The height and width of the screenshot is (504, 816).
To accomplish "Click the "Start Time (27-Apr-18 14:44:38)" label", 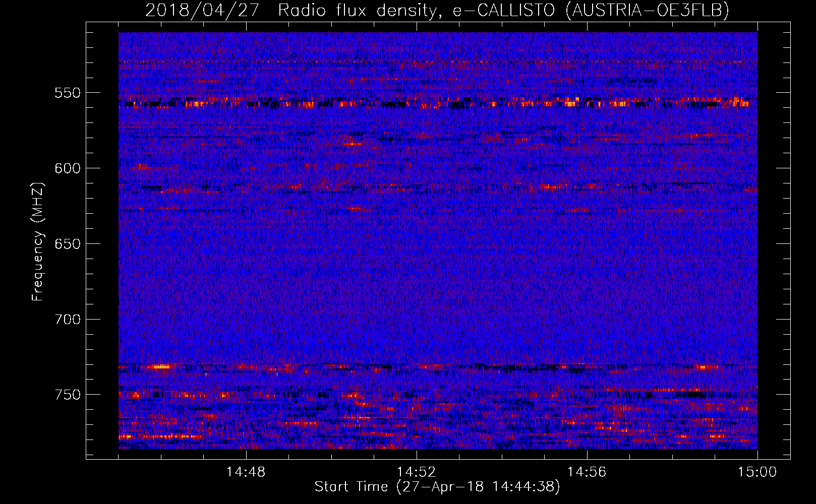I will coord(437,487).
